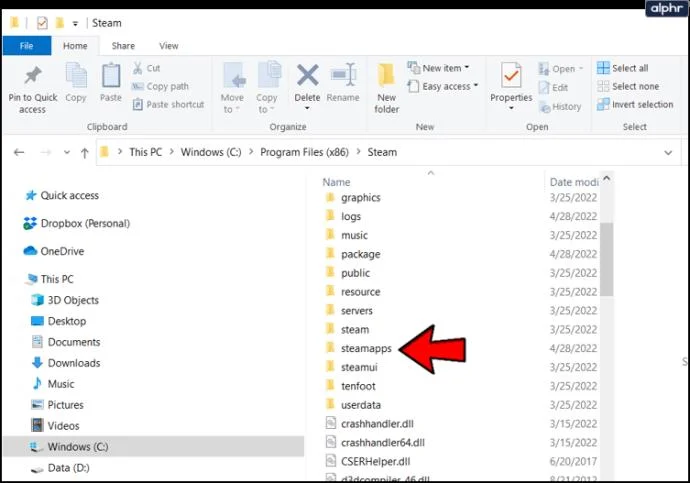Click Select none in ribbon
690x483 pixels.
click(628, 86)
